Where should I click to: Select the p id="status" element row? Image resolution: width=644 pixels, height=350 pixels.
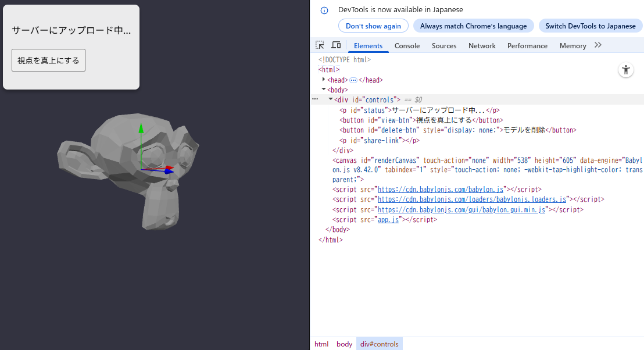point(419,110)
